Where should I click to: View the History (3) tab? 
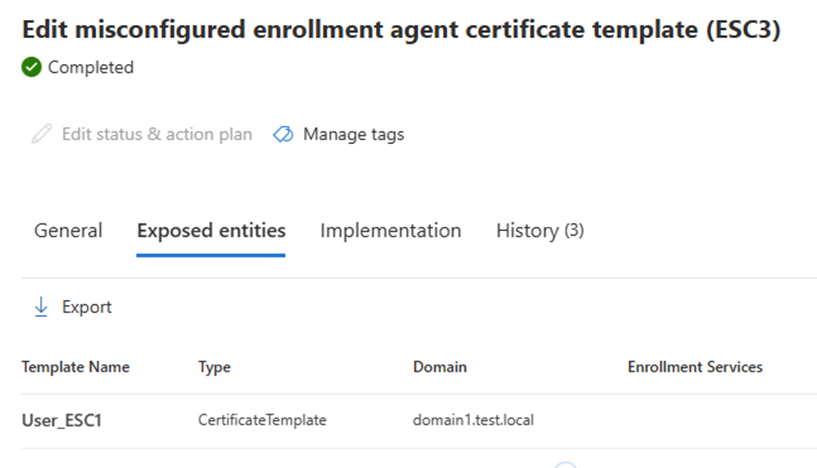pos(540,231)
